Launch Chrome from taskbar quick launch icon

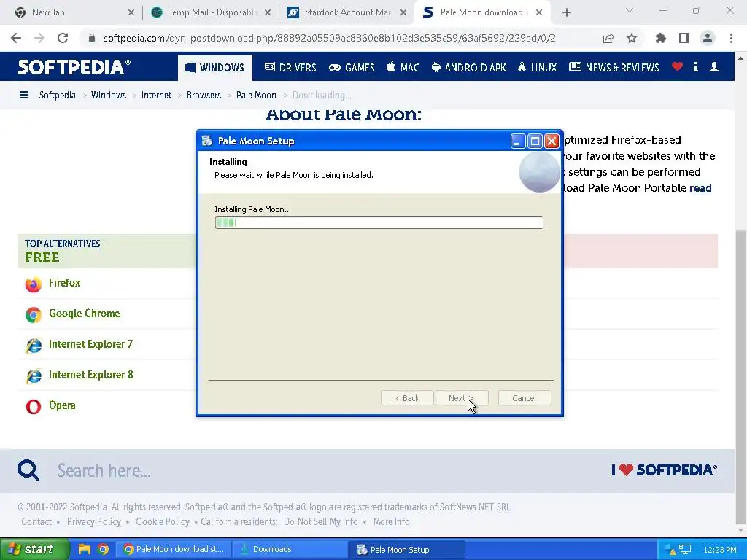tap(103, 549)
